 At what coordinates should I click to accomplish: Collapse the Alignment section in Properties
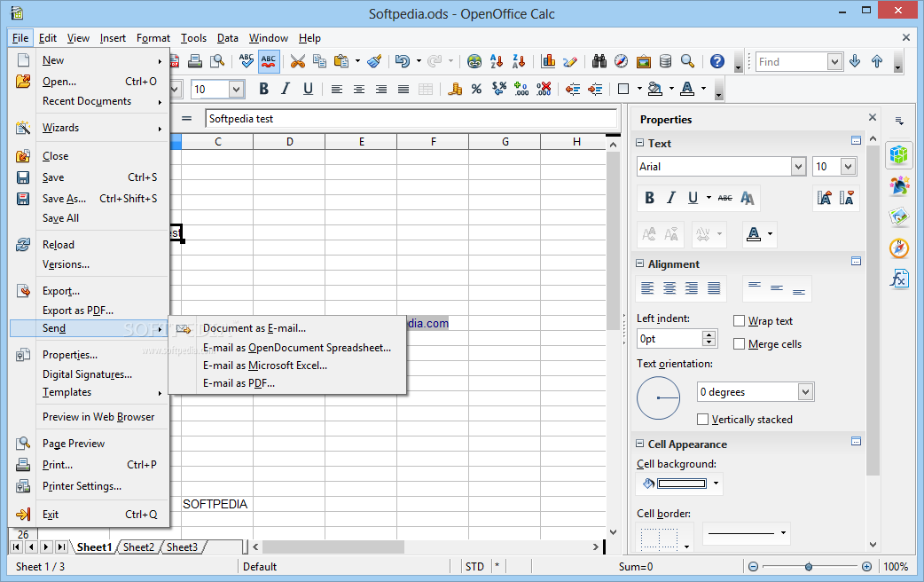pyautogui.click(x=640, y=263)
